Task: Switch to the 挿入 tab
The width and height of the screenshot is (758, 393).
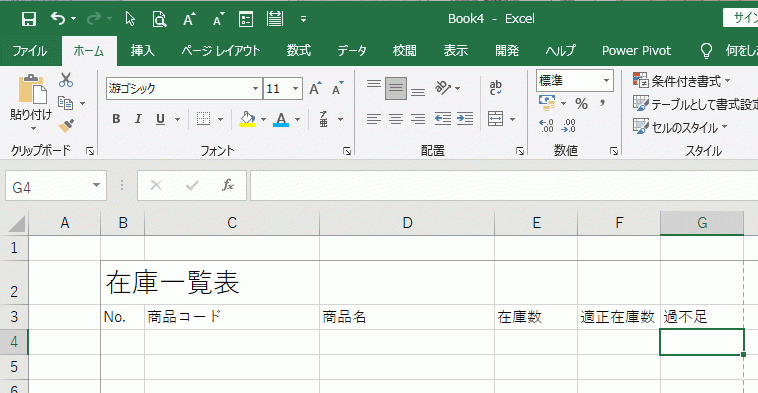Action: pos(143,51)
